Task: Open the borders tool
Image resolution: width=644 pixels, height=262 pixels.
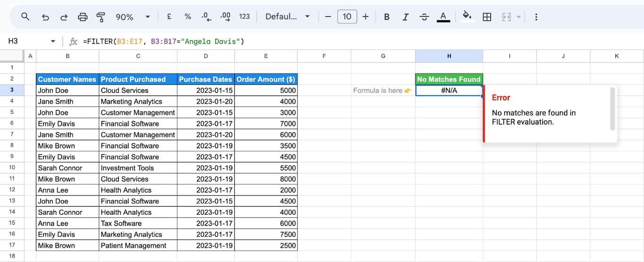Action: (487, 16)
